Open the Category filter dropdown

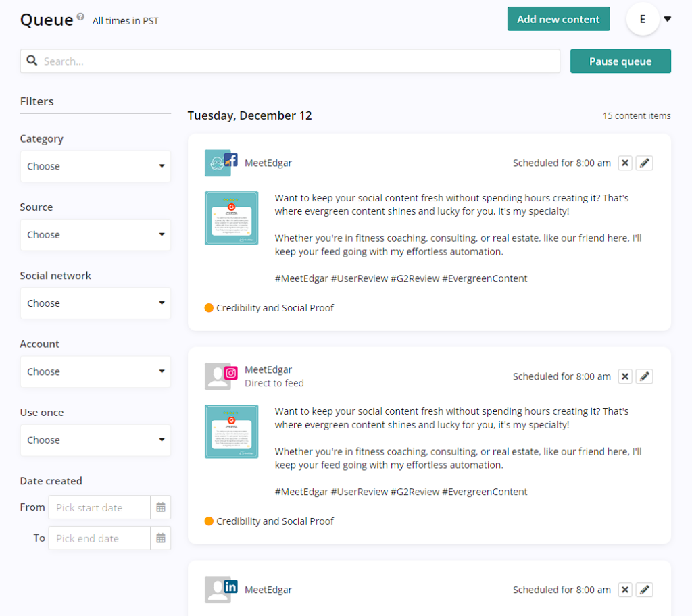(x=95, y=166)
